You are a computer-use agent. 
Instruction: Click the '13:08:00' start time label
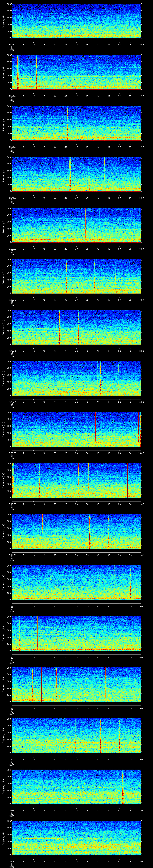(x=12, y=402)
